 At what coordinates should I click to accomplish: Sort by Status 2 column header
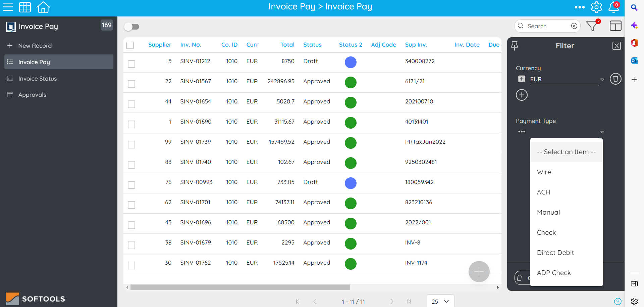351,45
